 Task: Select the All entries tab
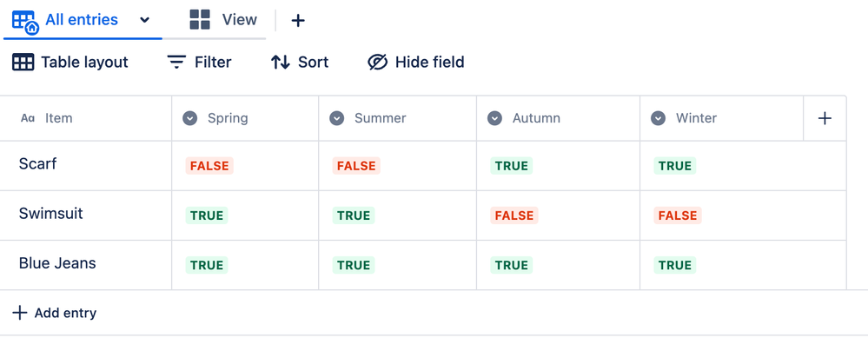(82, 20)
